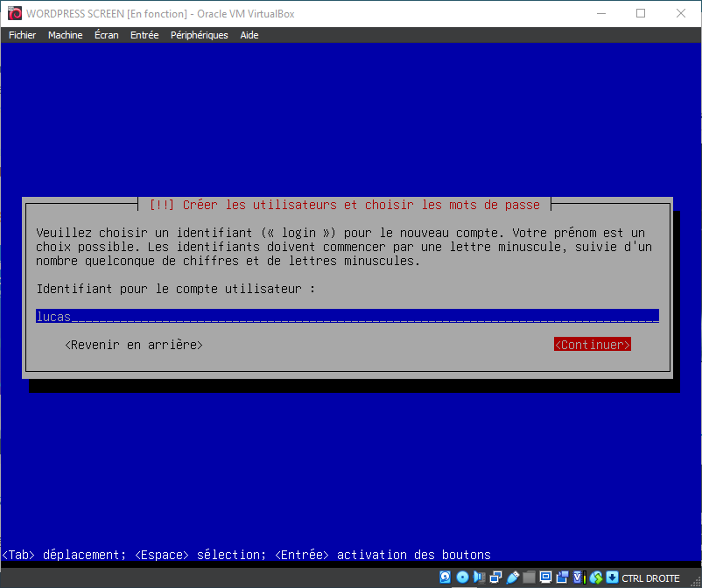The height and width of the screenshot is (588, 702).
Task: Open the Fichier menu
Action: coord(22,35)
